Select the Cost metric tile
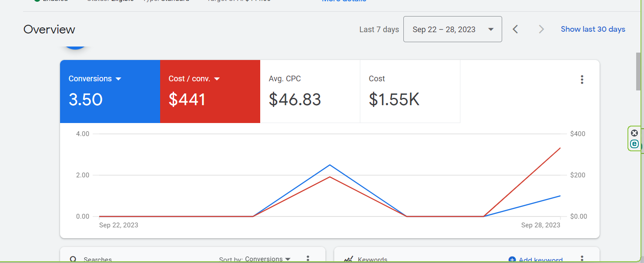 click(410, 91)
